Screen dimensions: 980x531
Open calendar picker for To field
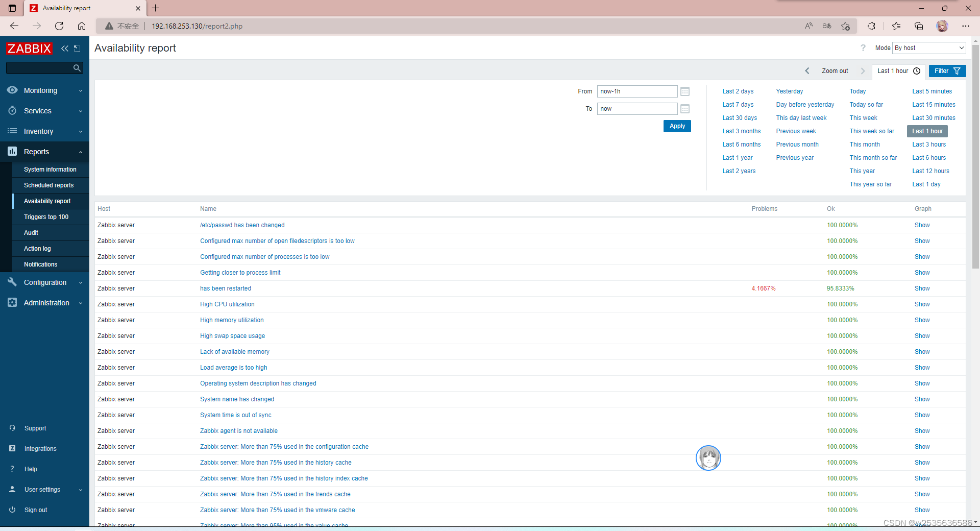click(685, 109)
